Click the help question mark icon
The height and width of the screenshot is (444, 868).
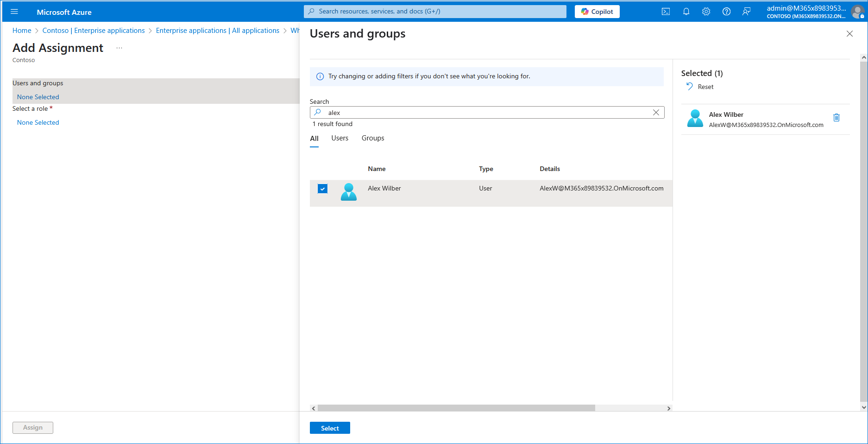click(726, 12)
